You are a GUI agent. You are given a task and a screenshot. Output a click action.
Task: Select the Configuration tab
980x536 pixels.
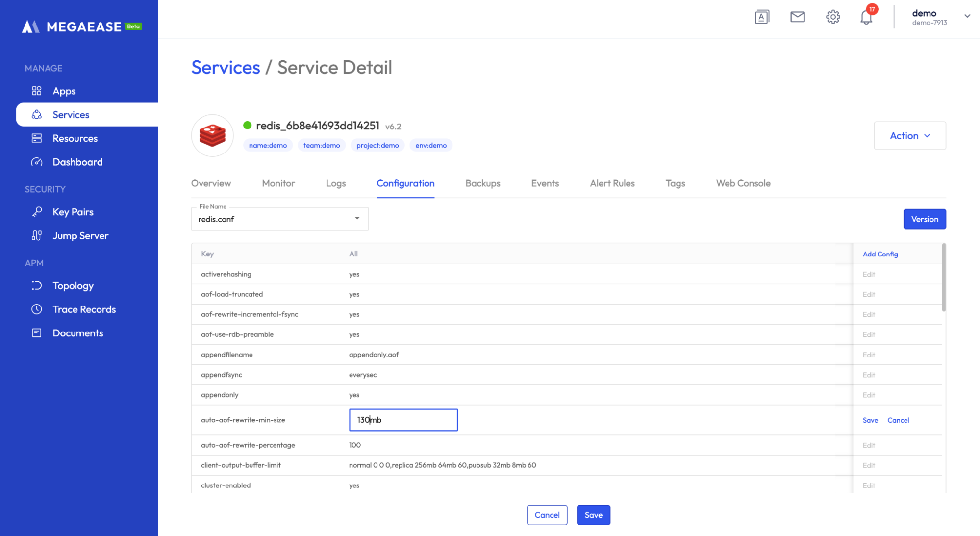coord(405,183)
